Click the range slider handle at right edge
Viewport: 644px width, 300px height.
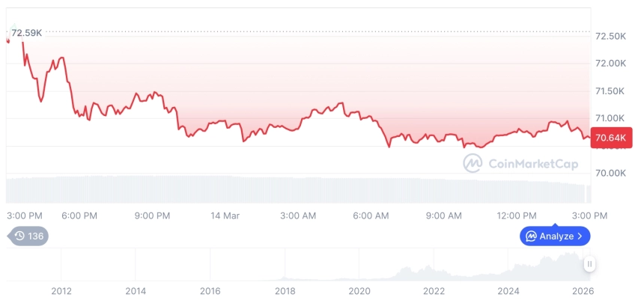[x=590, y=264]
